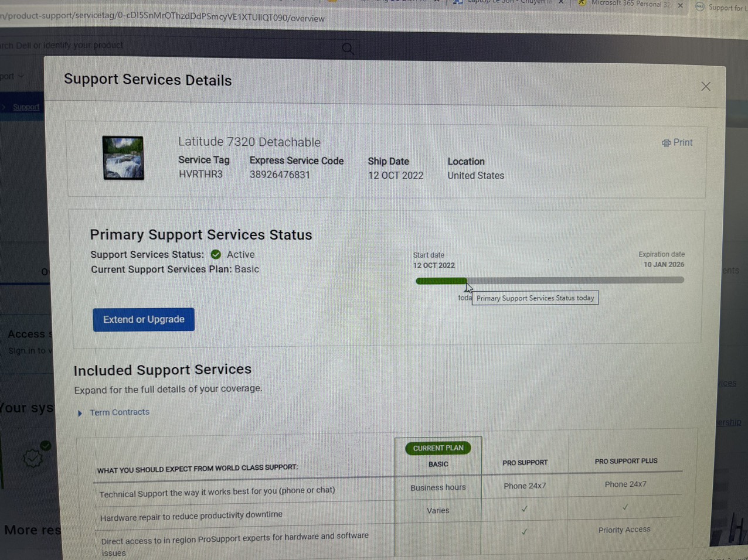The image size is (748, 560).
Task: Click the location value United States
Action: (x=475, y=176)
